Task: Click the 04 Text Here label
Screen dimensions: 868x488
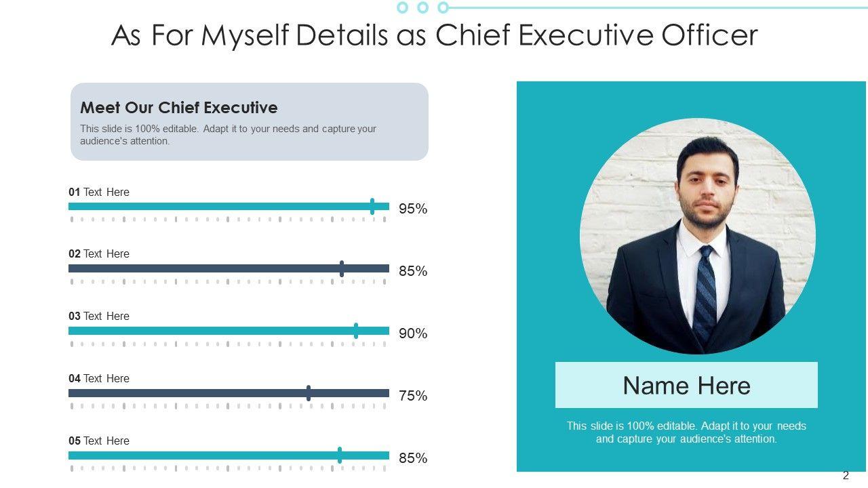Action: tap(99, 379)
